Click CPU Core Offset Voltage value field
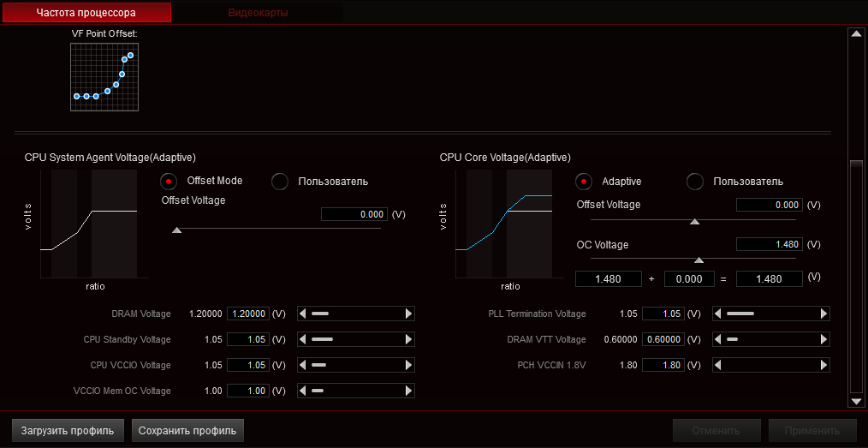The height and width of the screenshot is (448, 868). 770,205
